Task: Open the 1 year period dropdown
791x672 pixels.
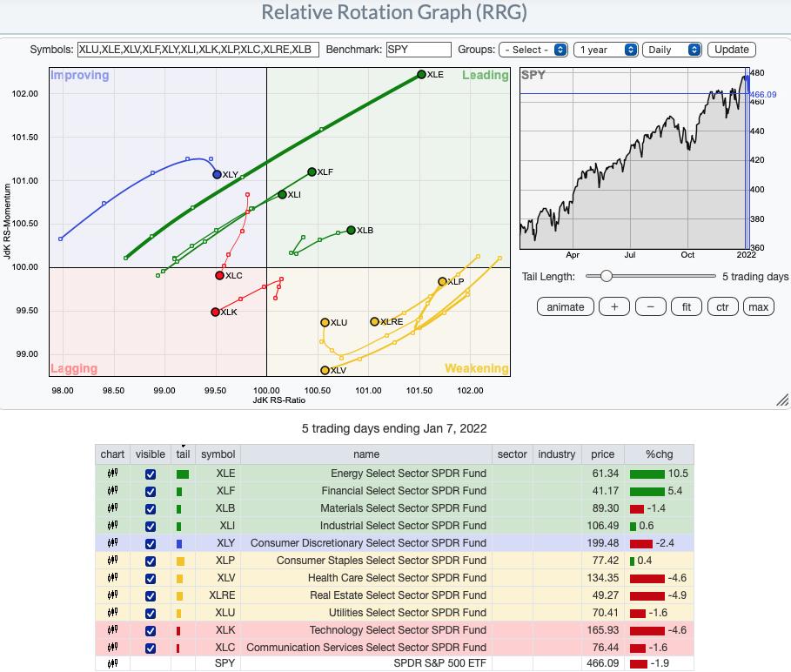Action: coord(606,50)
